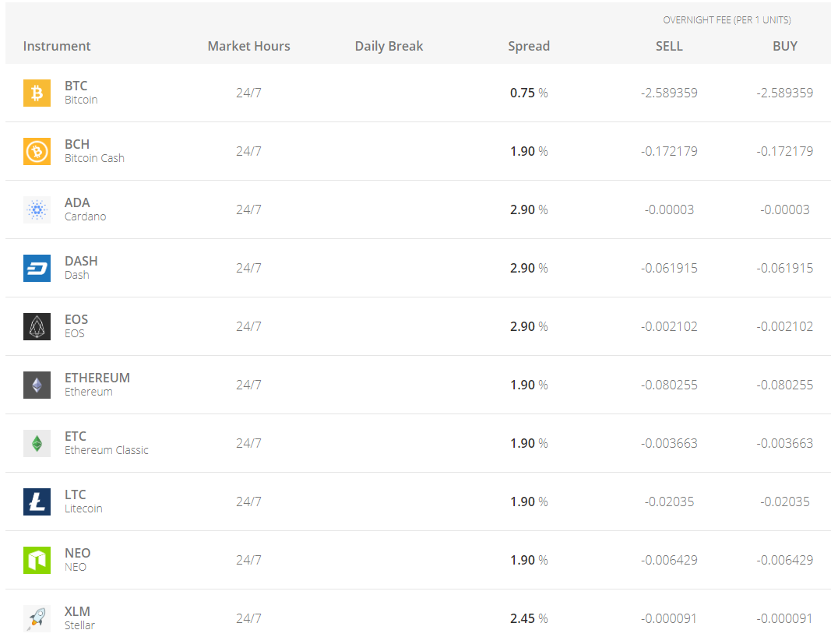Click the Bitcoin Cash BCH icon
The image size is (831, 644).
pyautogui.click(x=37, y=151)
